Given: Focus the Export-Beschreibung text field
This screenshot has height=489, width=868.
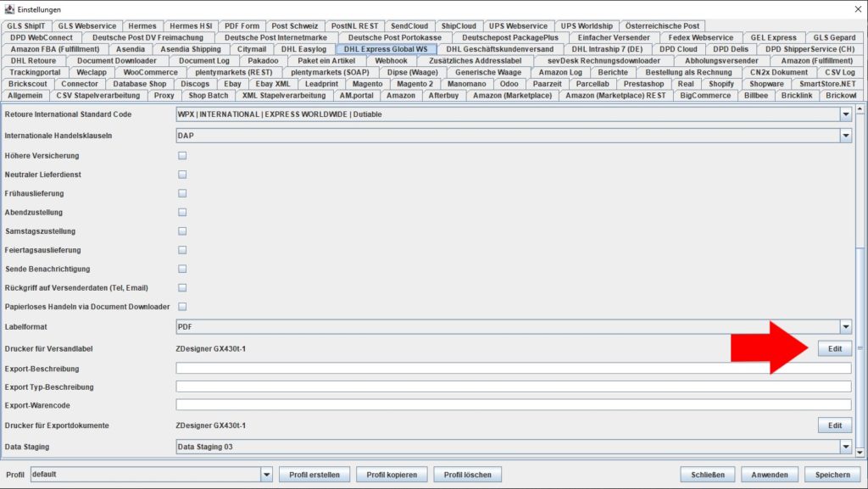Looking at the screenshot, I should 513,369.
